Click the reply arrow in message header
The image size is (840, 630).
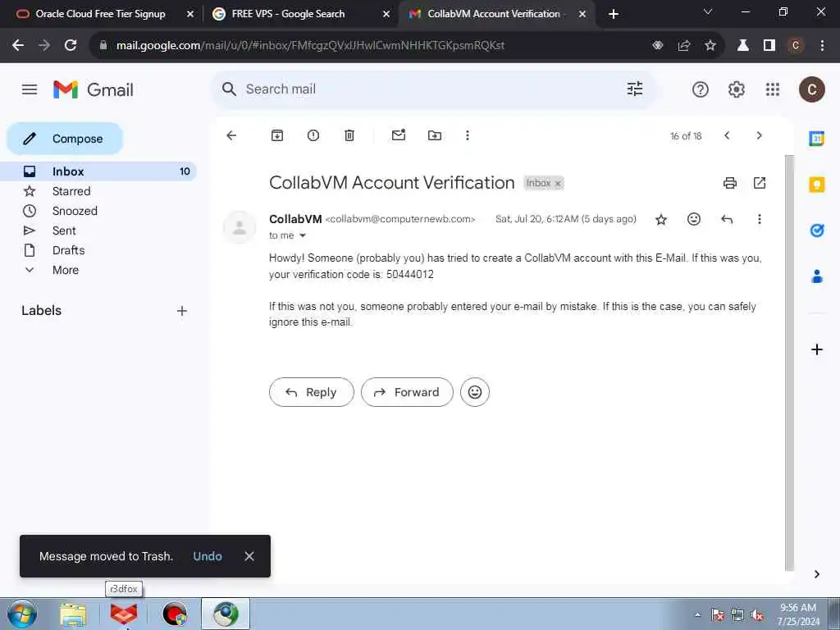pos(727,219)
